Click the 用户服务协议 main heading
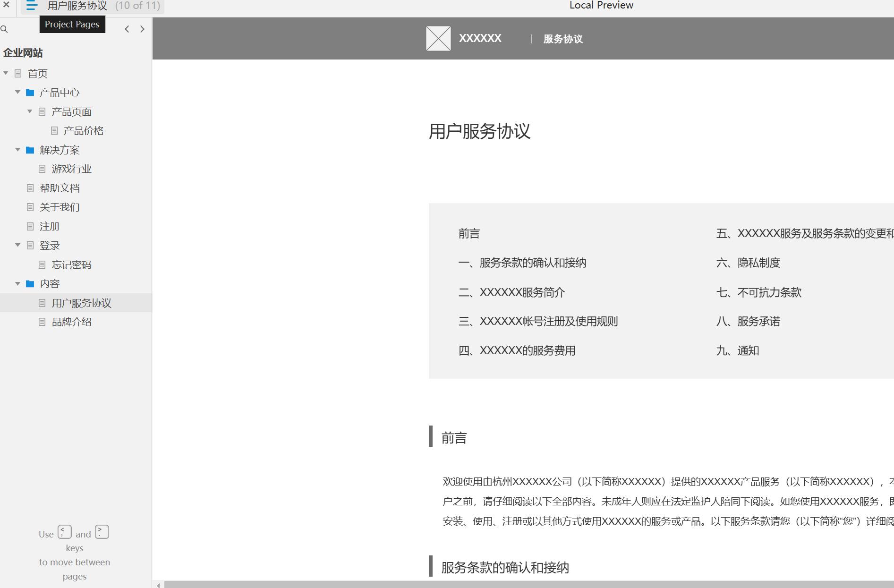Screen dimensions: 894x588 click(479, 131)
